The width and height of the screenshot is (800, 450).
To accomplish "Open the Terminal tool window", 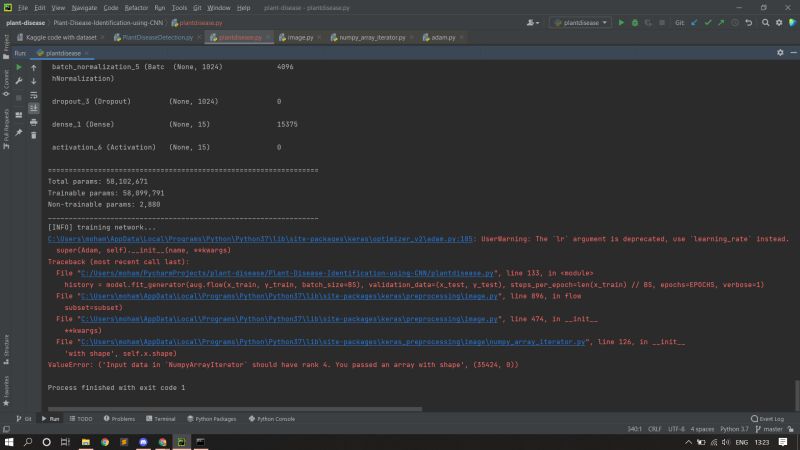I will coord(161,419).
